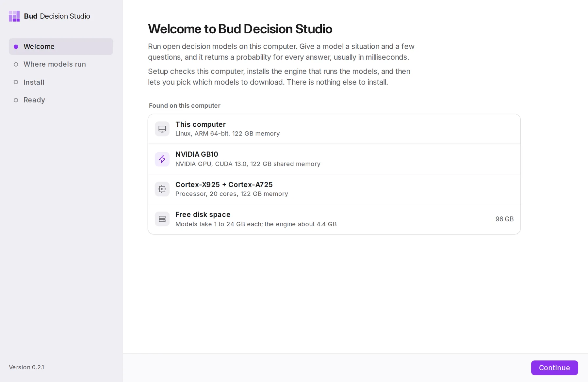Screen dimensions: 588x382
Task: Click the filled purple dot beside Welcome
Action: click(16, 47)
